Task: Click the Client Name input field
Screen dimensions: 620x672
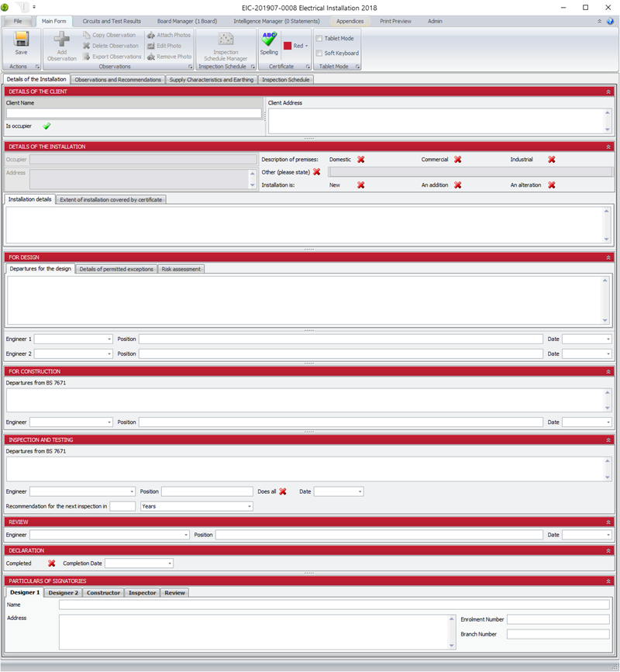Action: click(133, 113)
